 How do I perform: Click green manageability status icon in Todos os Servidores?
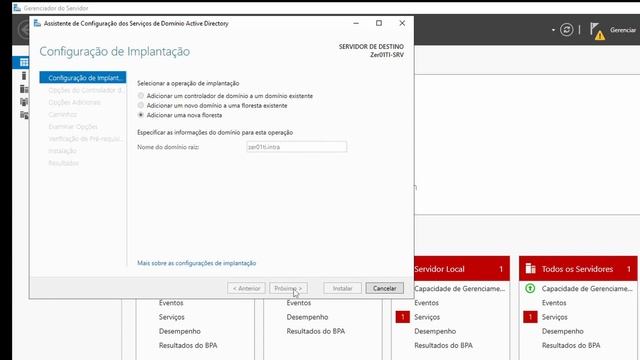(x=530, y=289)
